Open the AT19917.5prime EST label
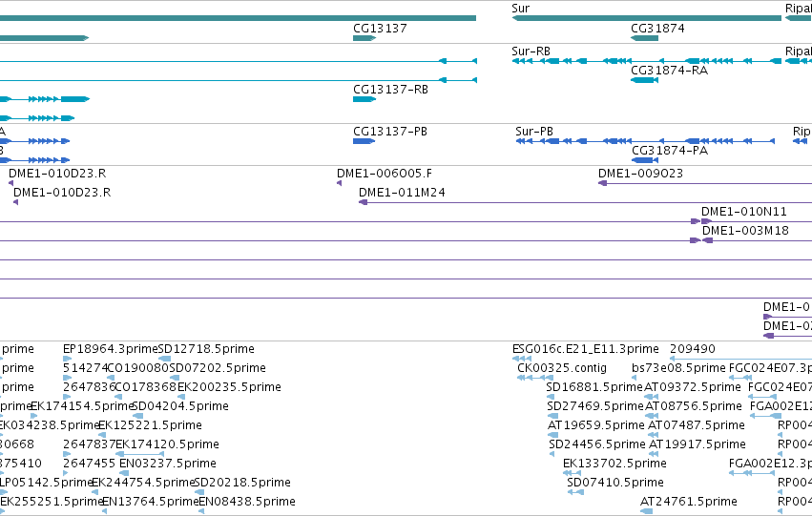The image size is (812, 516). click(697, 444)
